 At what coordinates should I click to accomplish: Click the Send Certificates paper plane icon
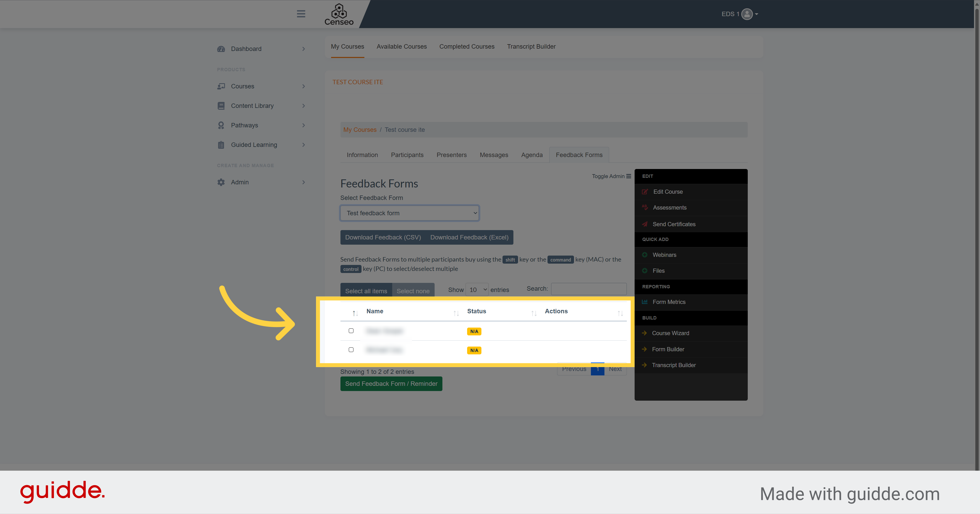click(645, 224)
